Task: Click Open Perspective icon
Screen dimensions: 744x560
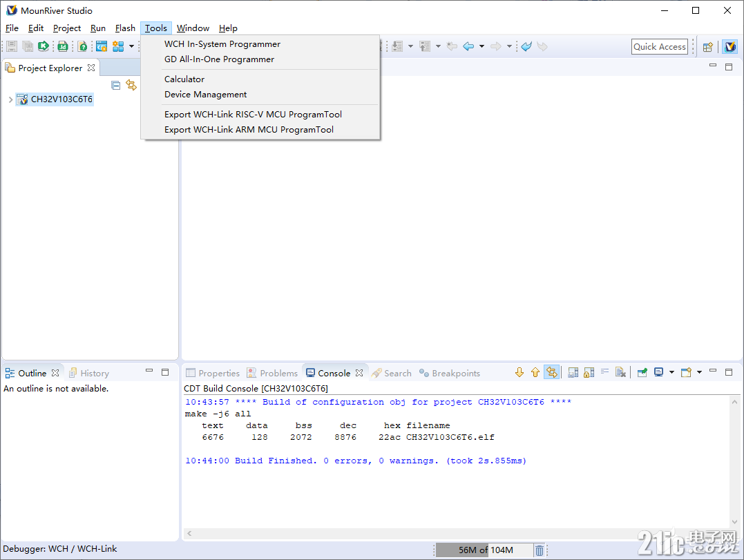Action: [x=707, y=47]
